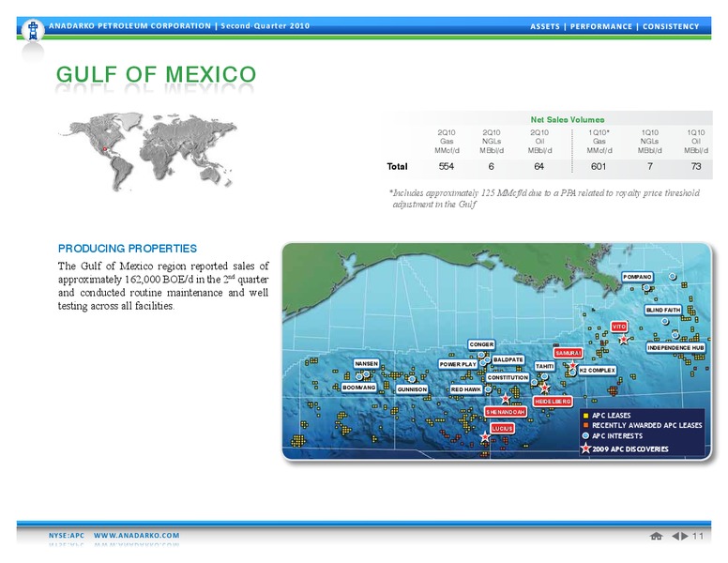This screenshot has height=563, width=728.
Task: Click the CONGER map label
Action: click(x=481, y=344)
